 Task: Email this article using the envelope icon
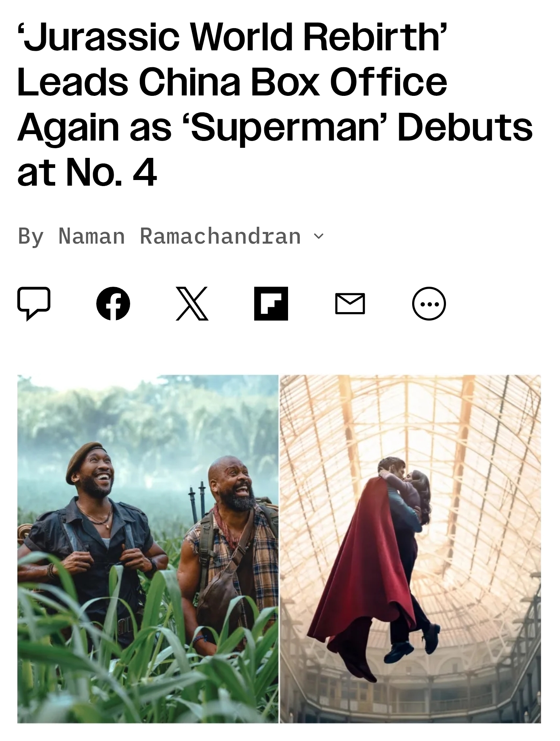click(x=350, y=304)
